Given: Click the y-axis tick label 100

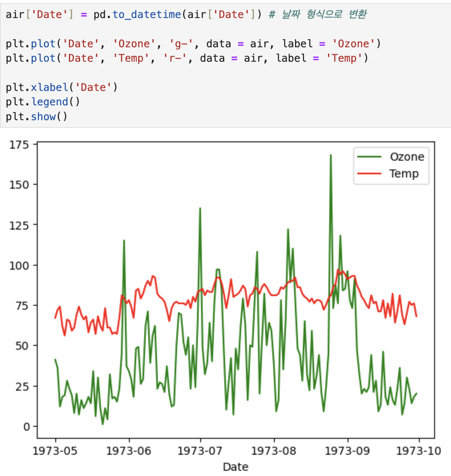Looking at the screenshot, I should tap(19, 266).
